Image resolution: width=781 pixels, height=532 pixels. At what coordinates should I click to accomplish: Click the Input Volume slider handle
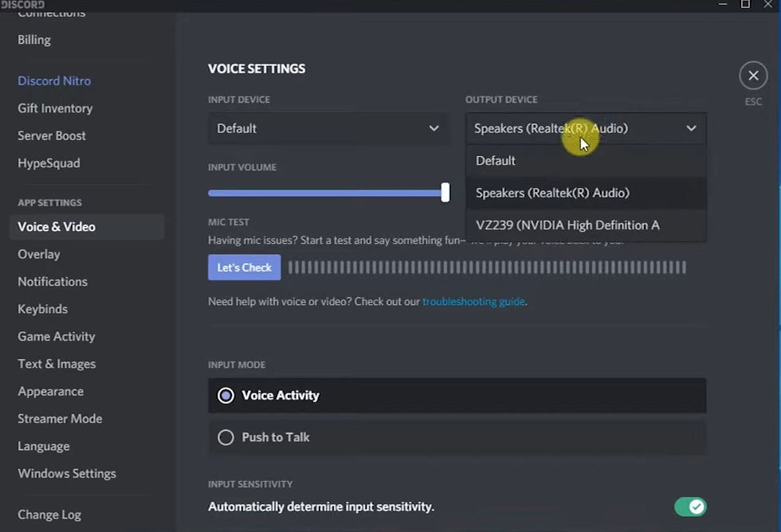tap(445, 193)
